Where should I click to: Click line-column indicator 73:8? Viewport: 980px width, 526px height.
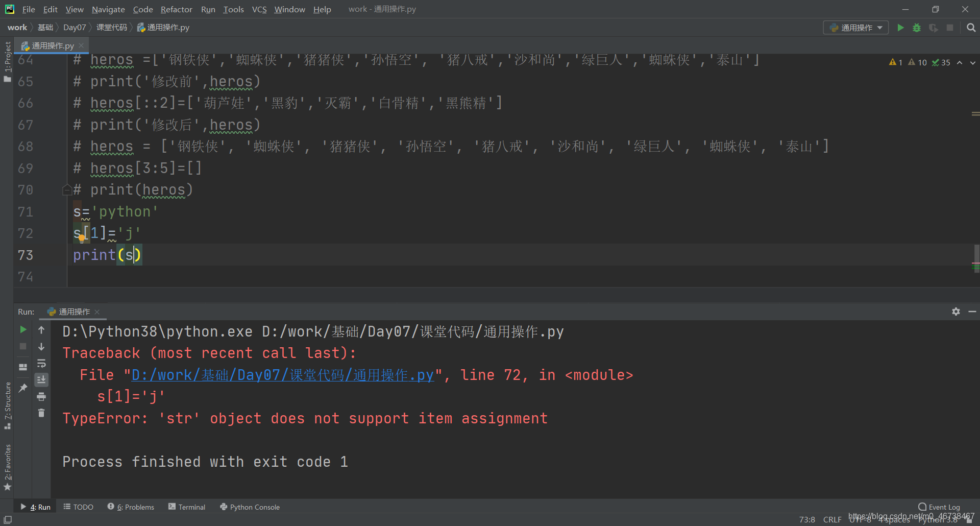tap(807, 519)
